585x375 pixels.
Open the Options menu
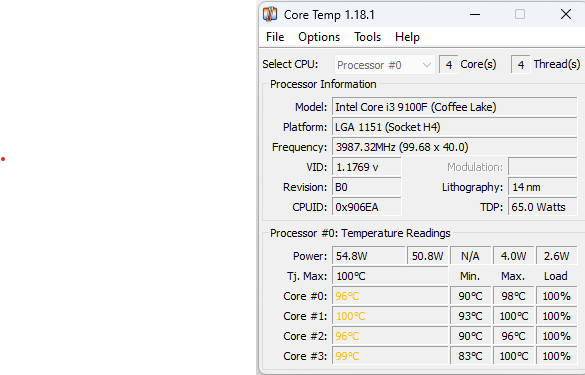click(319, 37)
